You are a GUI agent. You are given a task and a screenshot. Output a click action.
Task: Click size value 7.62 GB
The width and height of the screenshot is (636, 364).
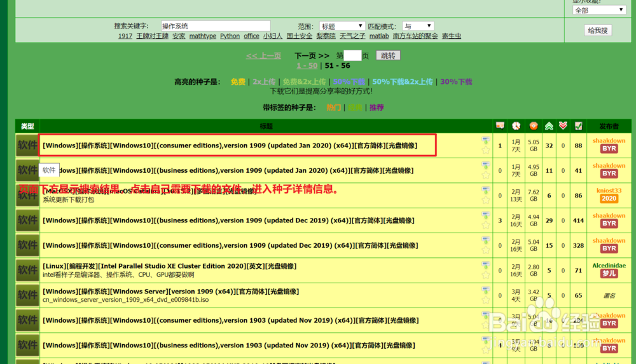pyautogui.click(x=534, y=196)
